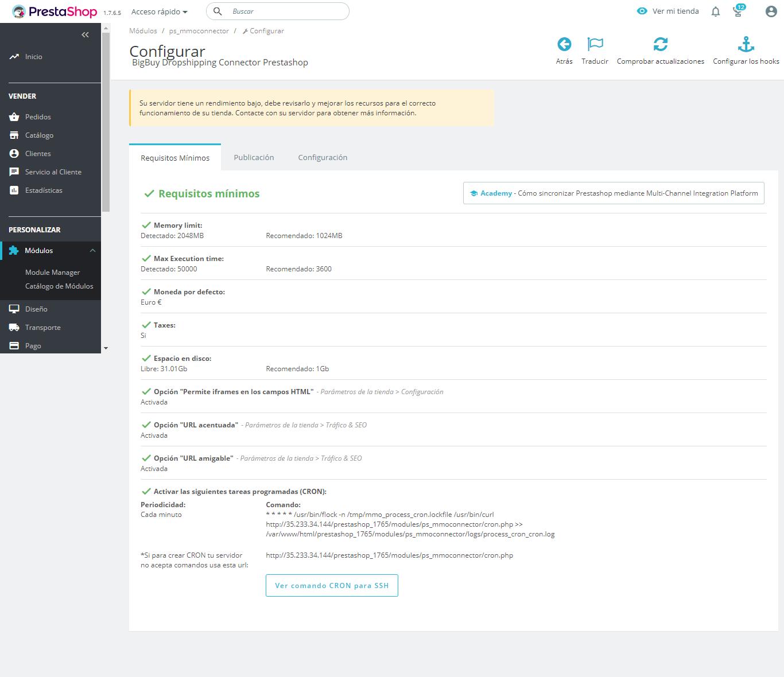Open the notifications bell icon
This screenshot has width=784, height=677.
point(715,12)
